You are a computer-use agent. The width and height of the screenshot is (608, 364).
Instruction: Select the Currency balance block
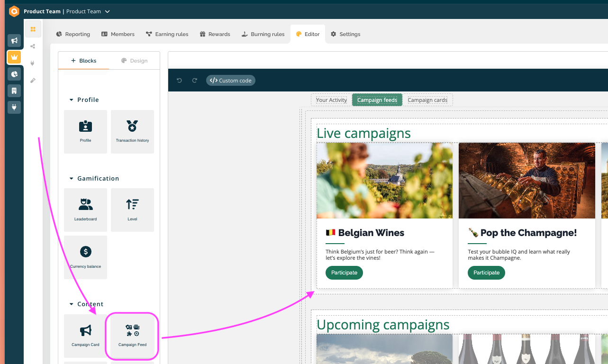(x=85, y=257)
